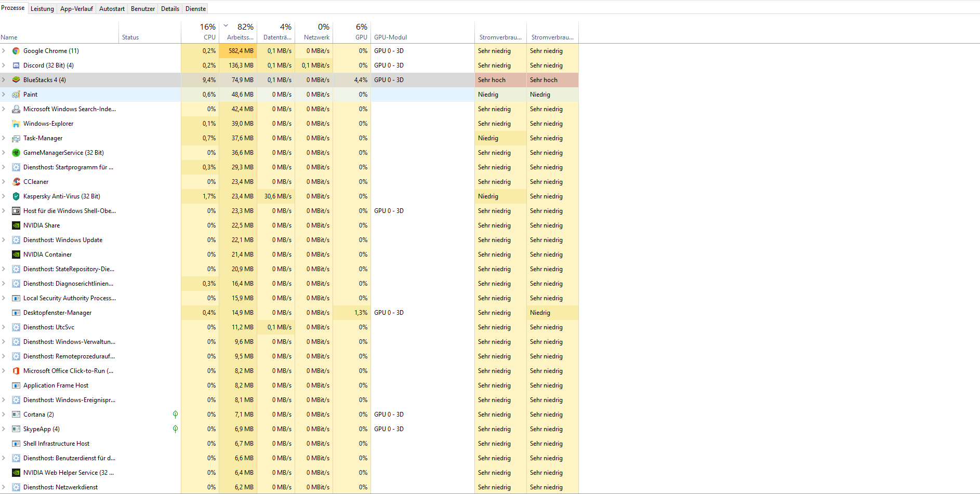The image size is (980, 494).
Task: Sort processes by the Name column
Action: click(59, 33)
